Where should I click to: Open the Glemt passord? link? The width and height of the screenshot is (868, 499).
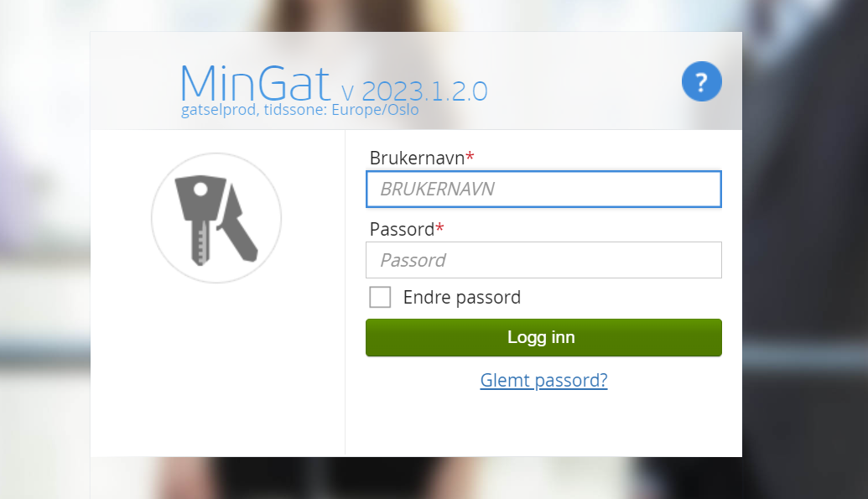543,381
